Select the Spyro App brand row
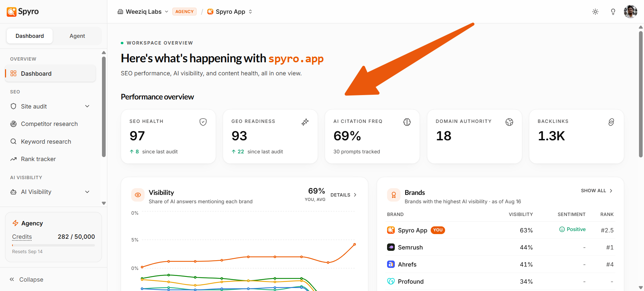This screenshot has height=291, width=644. [x=500, y=230]
